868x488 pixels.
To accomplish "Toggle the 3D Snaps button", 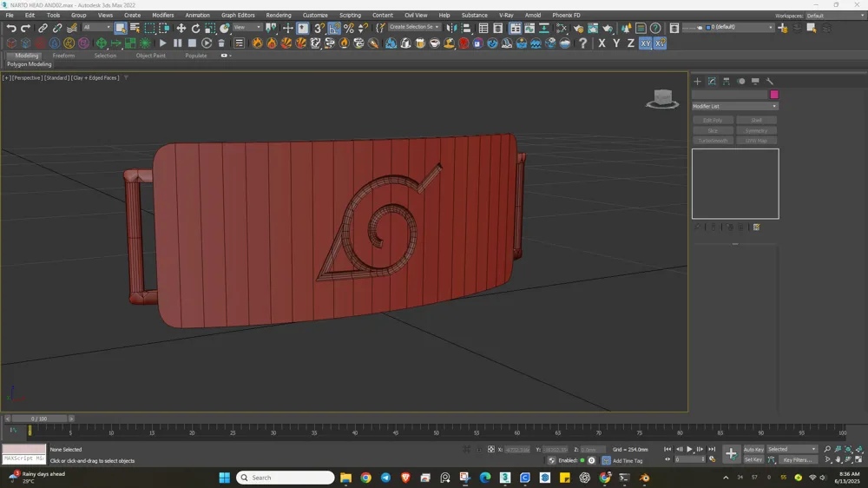I will (x=319, y=28).
